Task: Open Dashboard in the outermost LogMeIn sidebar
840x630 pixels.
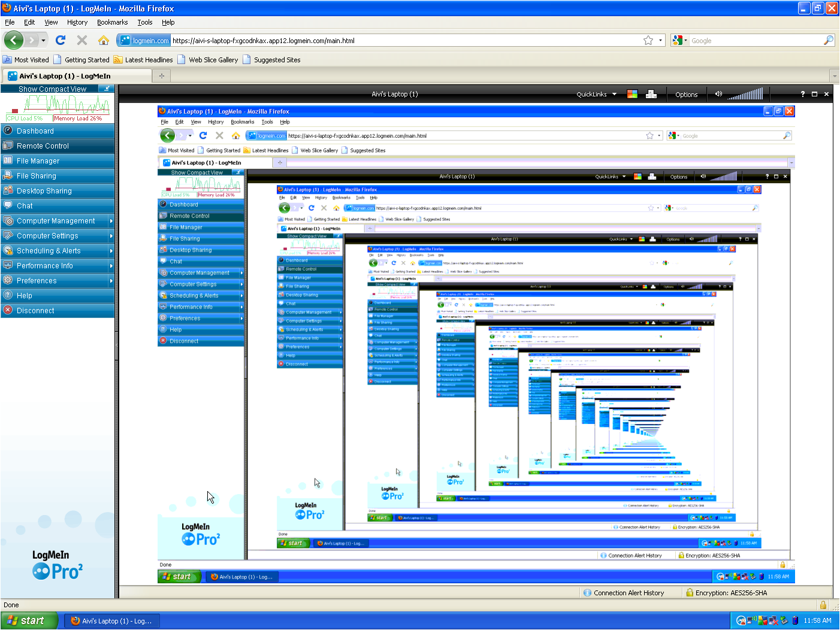Action: pos(58,131)
